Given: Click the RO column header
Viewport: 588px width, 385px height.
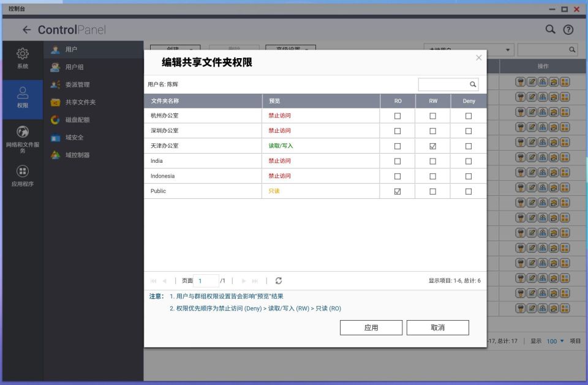Looking at the screenshot, I should (398, 101).
